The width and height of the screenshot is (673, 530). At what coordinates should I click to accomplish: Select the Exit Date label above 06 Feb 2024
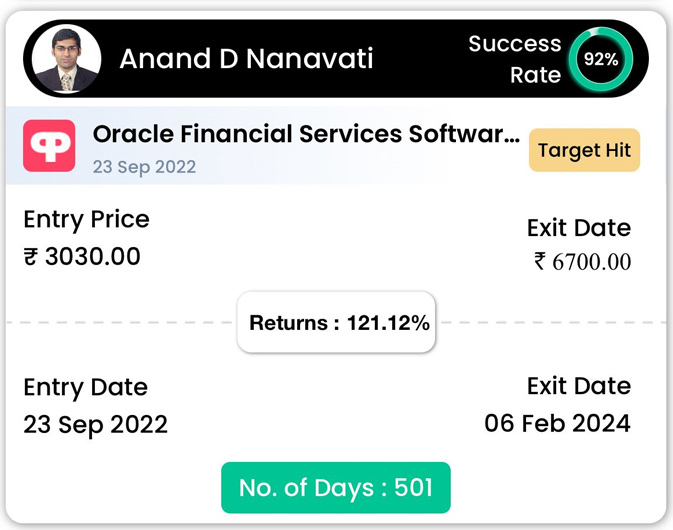[x=579, y=386]
